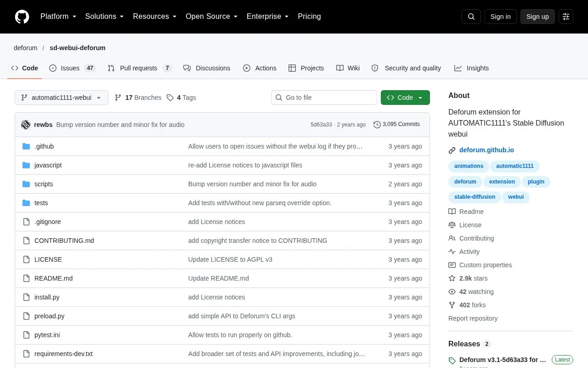Click the link icon beside deforum.github.io
Image resolution: width=588 pixels, height=368 pixels.
[x=452, y=150]
